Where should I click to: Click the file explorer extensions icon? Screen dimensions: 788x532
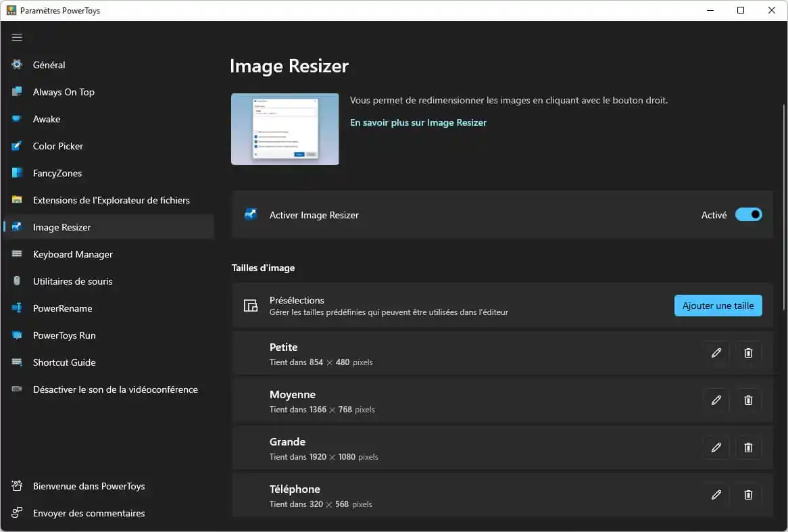[x=17, y=199]
